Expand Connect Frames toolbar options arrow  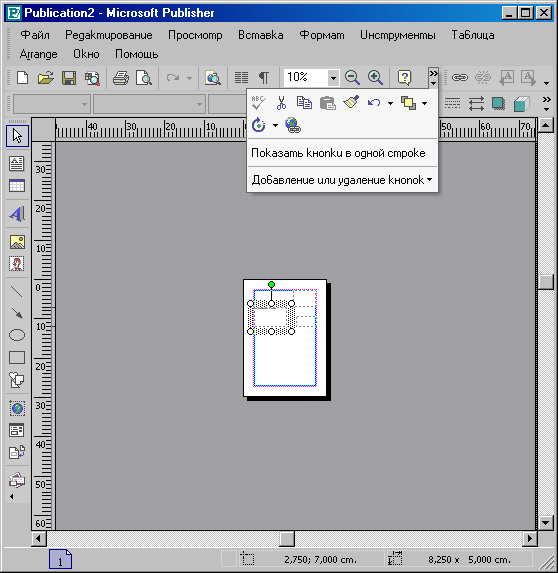(x=546, y=83)
